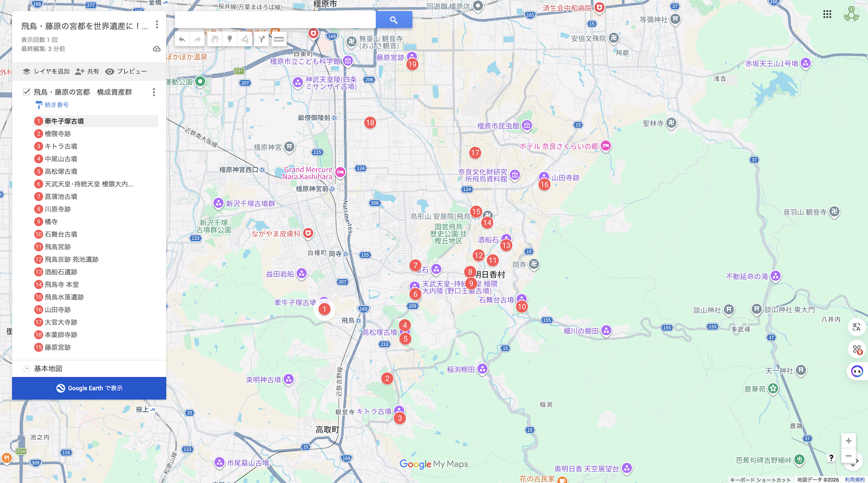The width and height of the screenshot is (868, 483).
Task: Click the map search input field
Action: click(x=275, y=20)
